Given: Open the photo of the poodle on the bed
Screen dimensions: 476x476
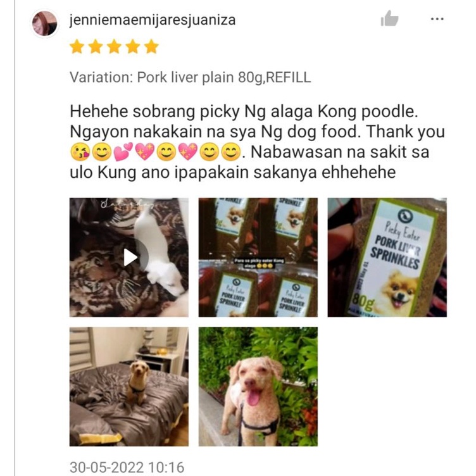Looking at the screenshot, I should tap(129, 387).
